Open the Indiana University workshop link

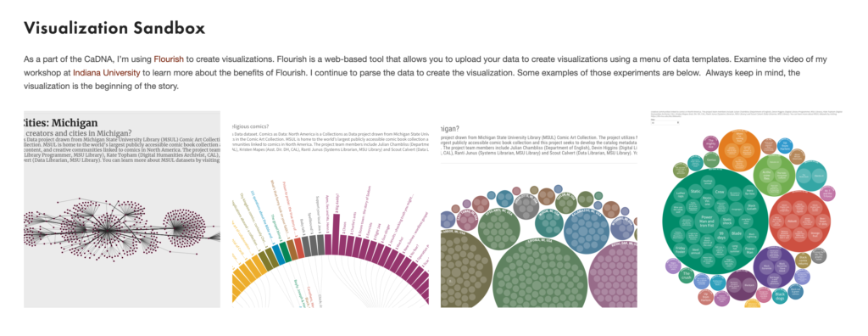[106, 73]
